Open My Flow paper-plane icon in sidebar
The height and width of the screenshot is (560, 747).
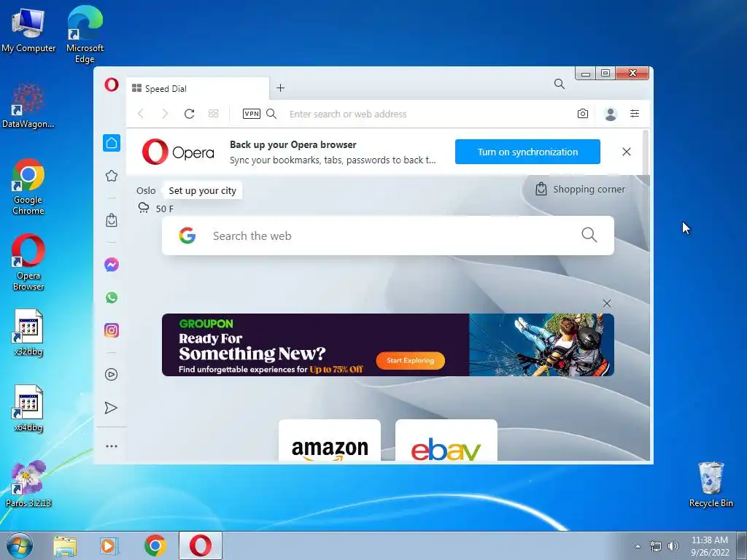tap(111, 408)
